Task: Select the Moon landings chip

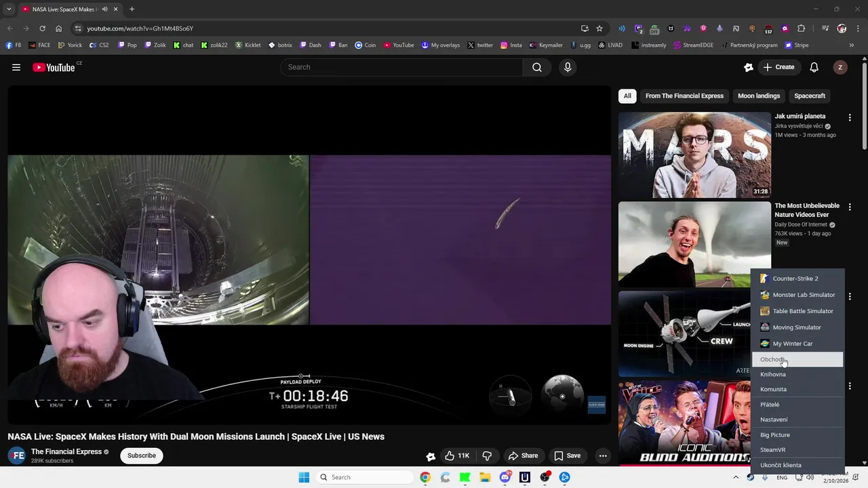Action: click(759, 96)
